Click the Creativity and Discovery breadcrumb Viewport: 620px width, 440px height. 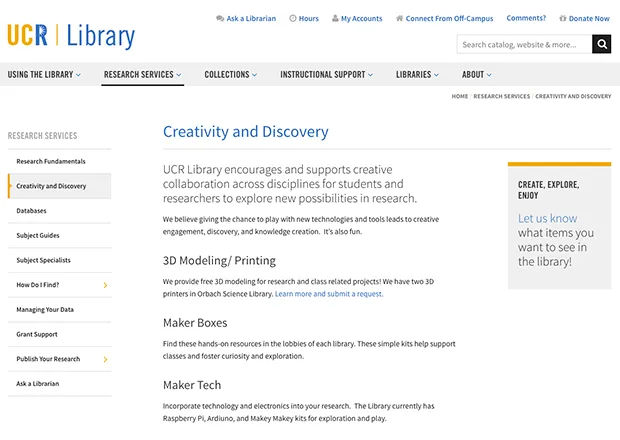click(573, 96)
